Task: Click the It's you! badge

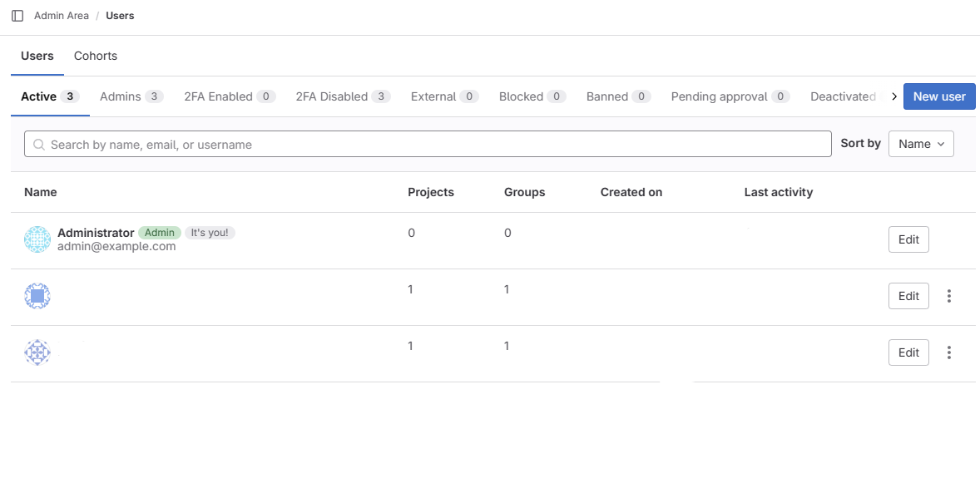Action: coord(210,233)
